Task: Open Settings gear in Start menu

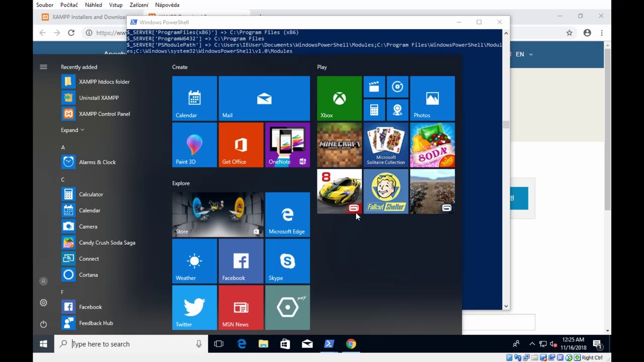Action: click(43, 303)
